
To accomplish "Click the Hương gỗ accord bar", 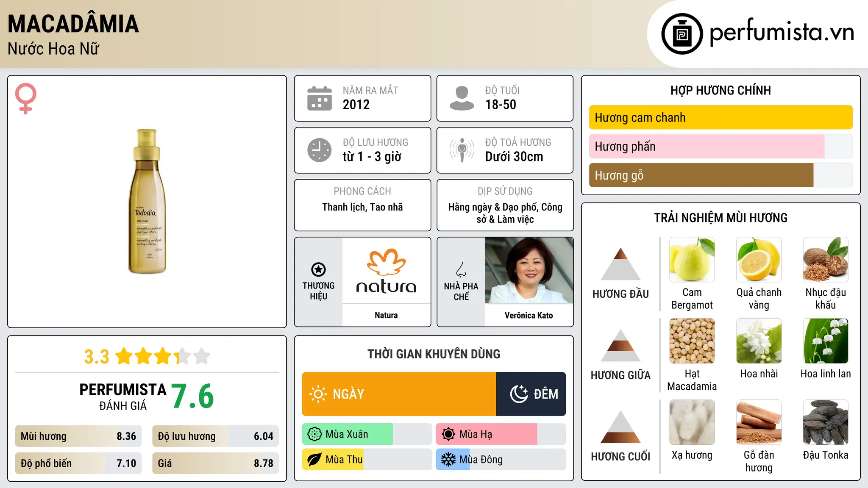I will point(721,175).
